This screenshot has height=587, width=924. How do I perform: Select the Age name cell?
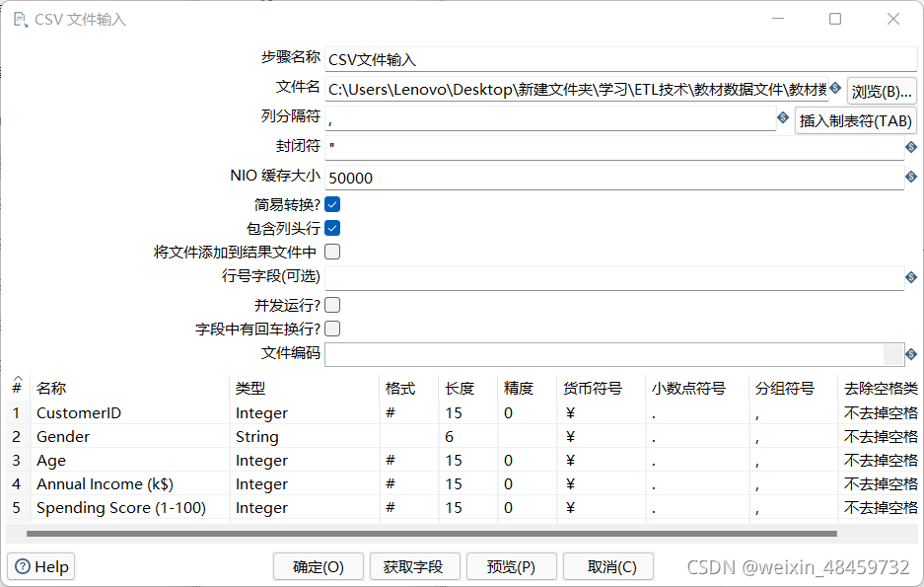[129, 461]
